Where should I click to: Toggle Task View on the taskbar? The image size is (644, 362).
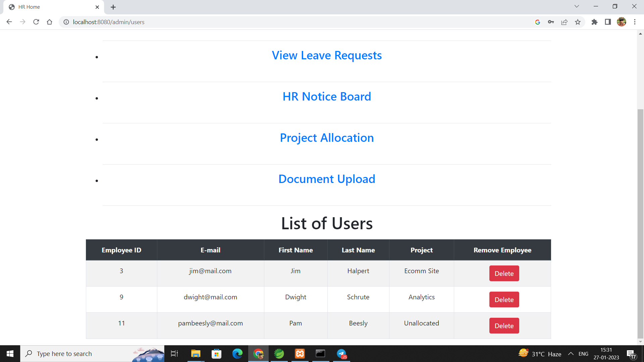(174, 354)
